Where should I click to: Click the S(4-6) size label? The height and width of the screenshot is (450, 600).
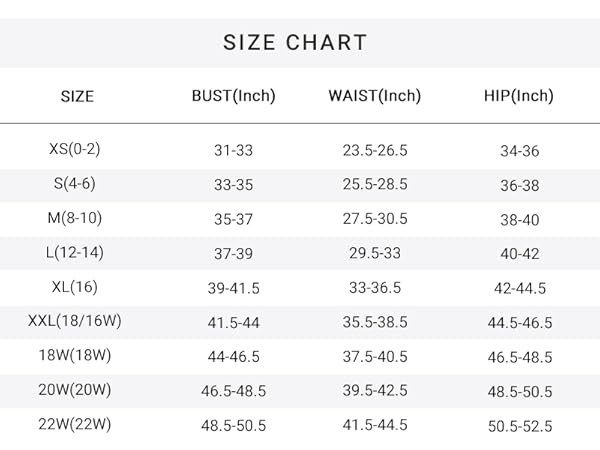pos(75,184)
